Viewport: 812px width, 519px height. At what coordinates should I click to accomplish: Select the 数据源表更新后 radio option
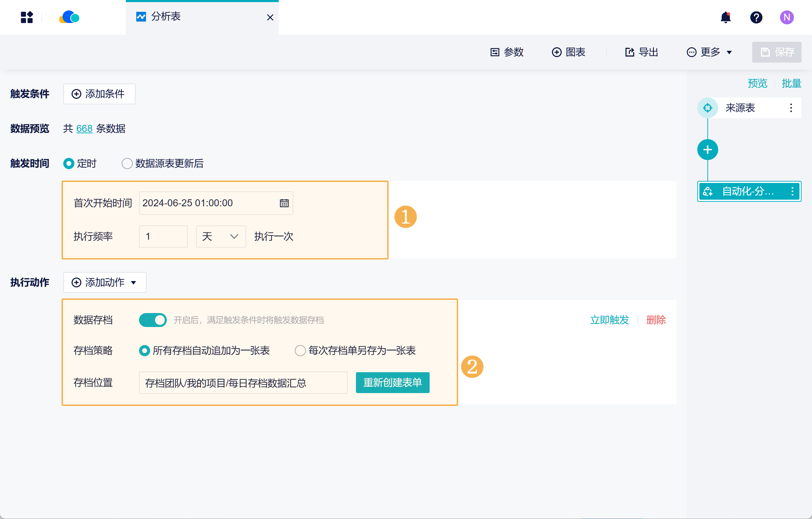[x=127, y=163]
